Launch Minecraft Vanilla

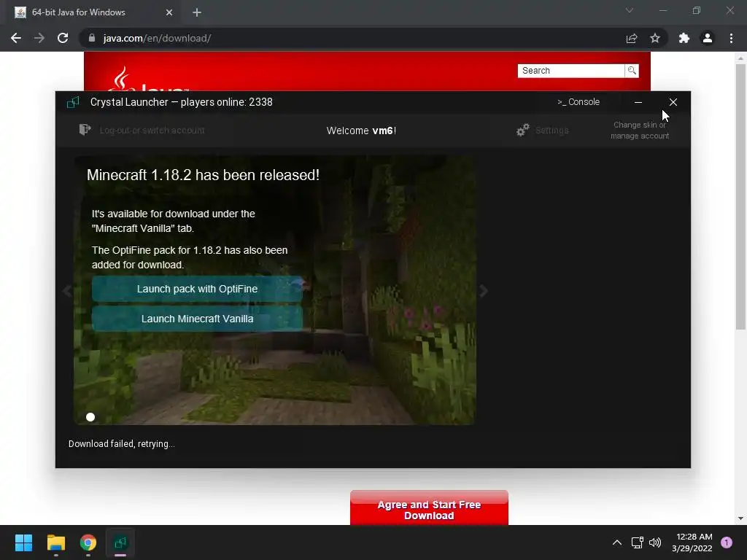tap(197, 319)
